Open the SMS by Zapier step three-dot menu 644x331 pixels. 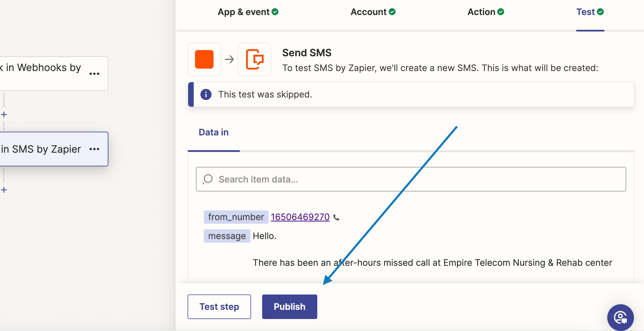[94, 149]
